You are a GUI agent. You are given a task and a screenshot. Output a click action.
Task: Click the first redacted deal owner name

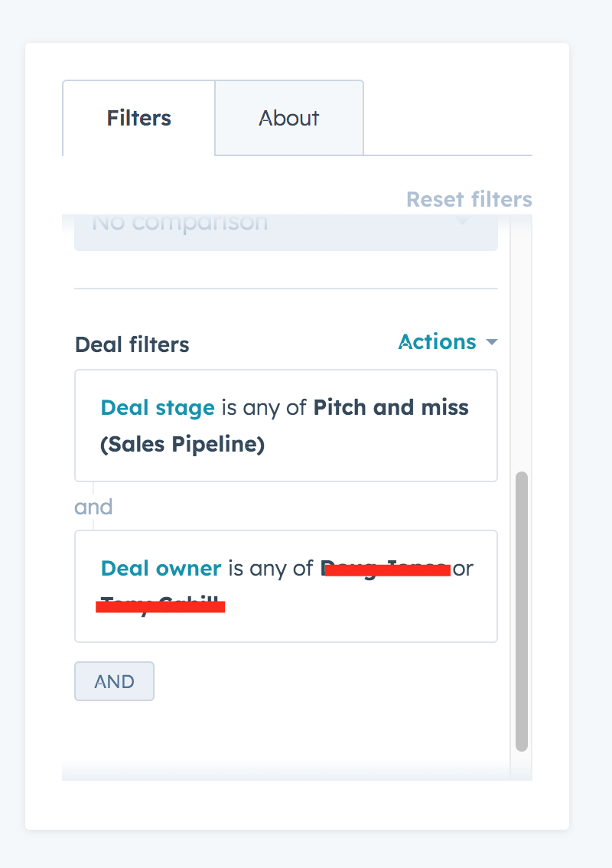pyautogui.click(x=386, y=569)
